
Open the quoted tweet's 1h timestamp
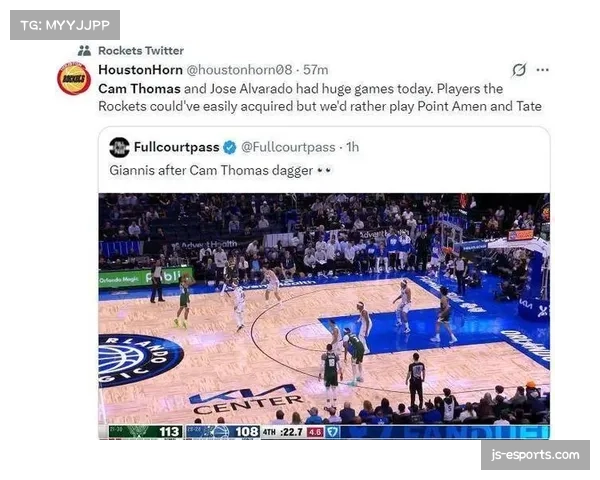point(352,147)
